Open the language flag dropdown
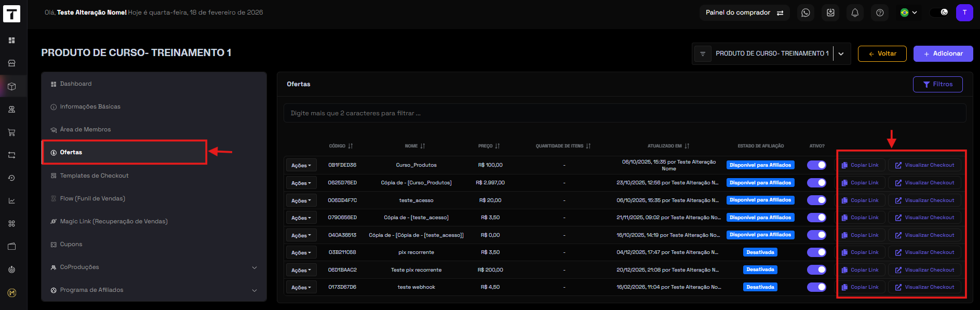The height and width of the screenshot is (310, 980). (x=908, y=13)
